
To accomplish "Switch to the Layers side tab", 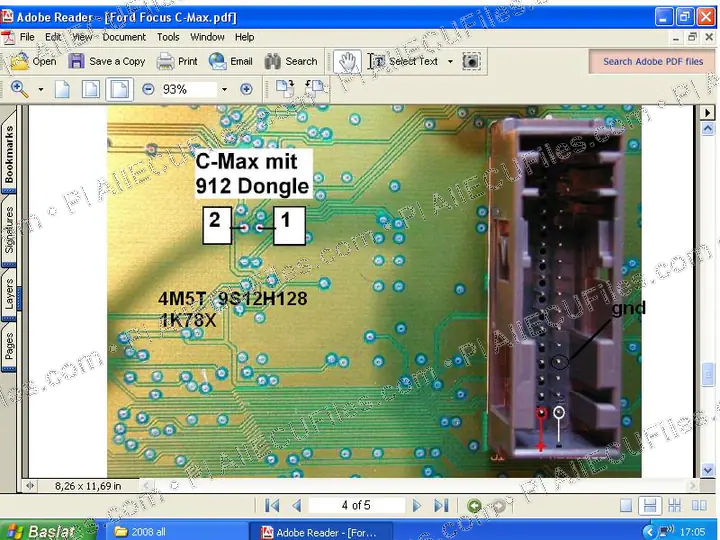I will tap(9, 294).
